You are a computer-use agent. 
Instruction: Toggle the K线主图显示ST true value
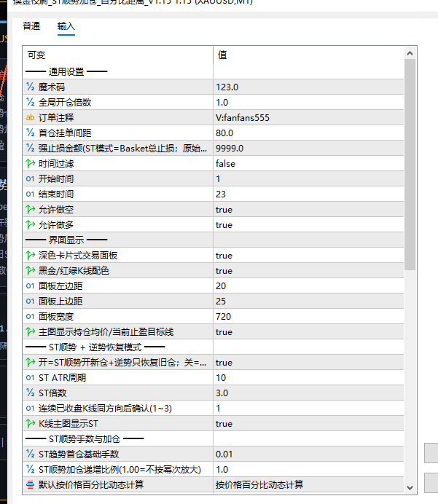pos(308,424)
